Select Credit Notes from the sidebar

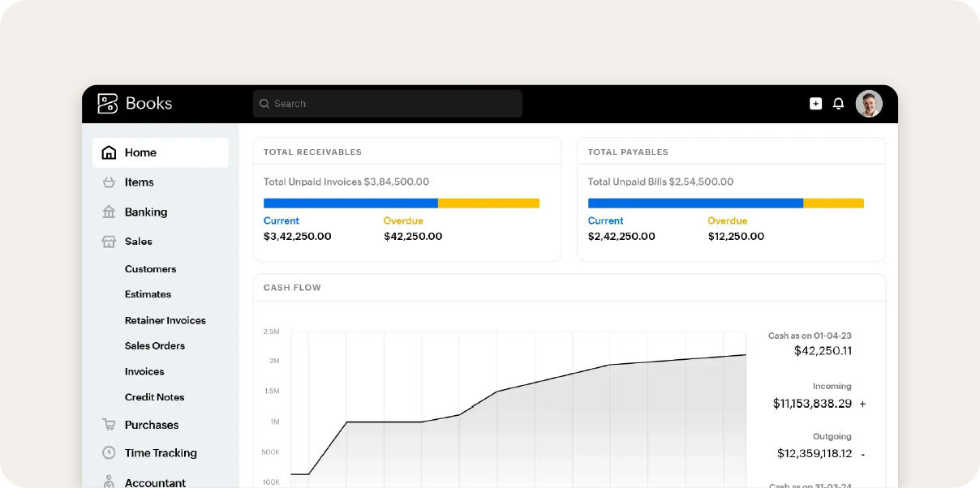pos(153,397)
